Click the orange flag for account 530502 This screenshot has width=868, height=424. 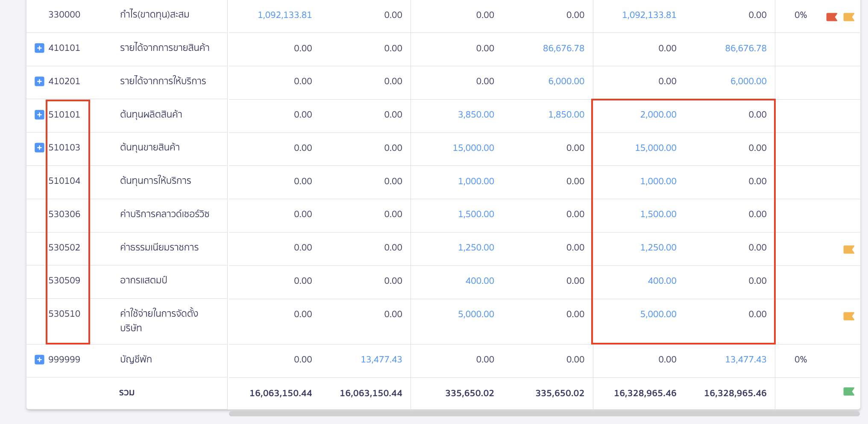pos(848,250)
